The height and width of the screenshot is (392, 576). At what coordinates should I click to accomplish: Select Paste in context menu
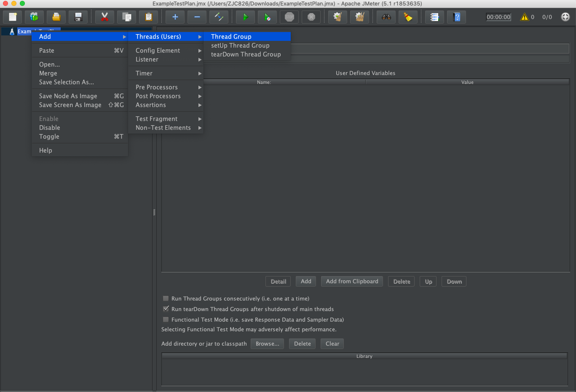click(80, 51)
